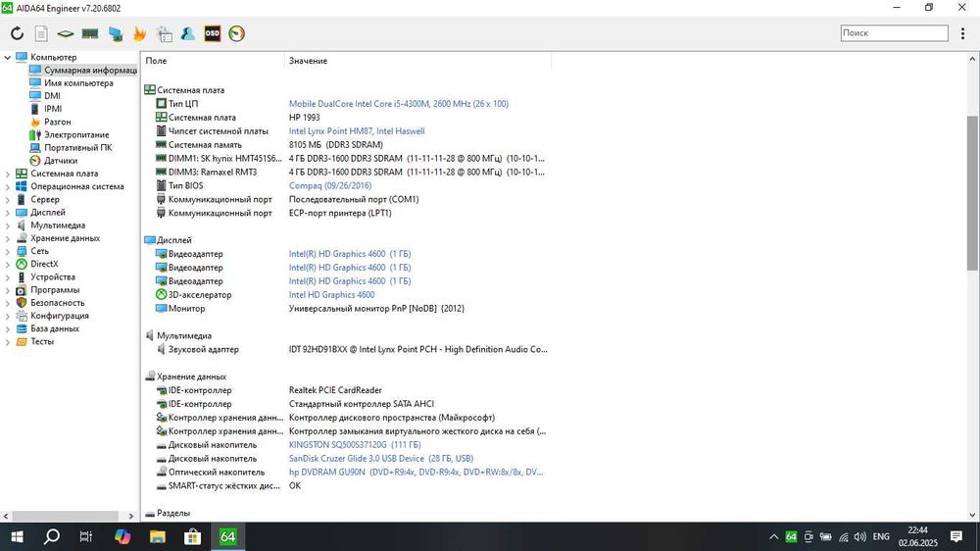Select DMI tree item

[x=52, y=96]
